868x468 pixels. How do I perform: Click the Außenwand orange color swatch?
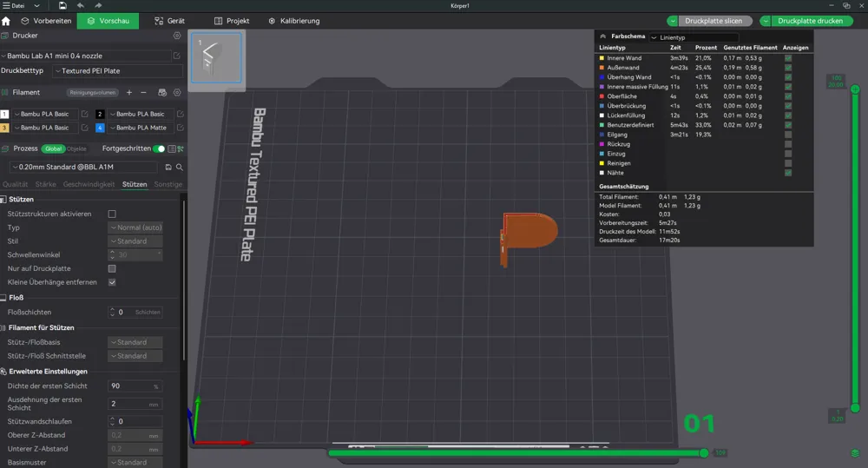tap(602, 68)
